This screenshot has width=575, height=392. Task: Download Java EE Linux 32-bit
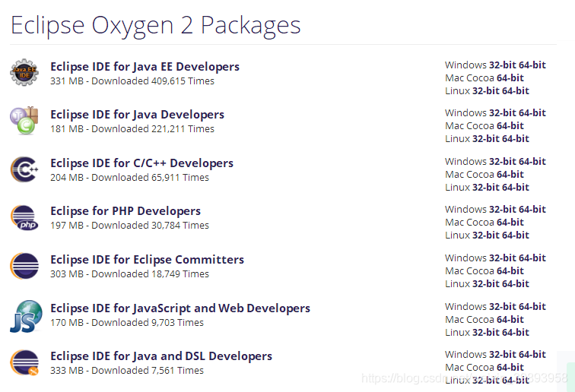pyautogui.click(x=485, y=90)
